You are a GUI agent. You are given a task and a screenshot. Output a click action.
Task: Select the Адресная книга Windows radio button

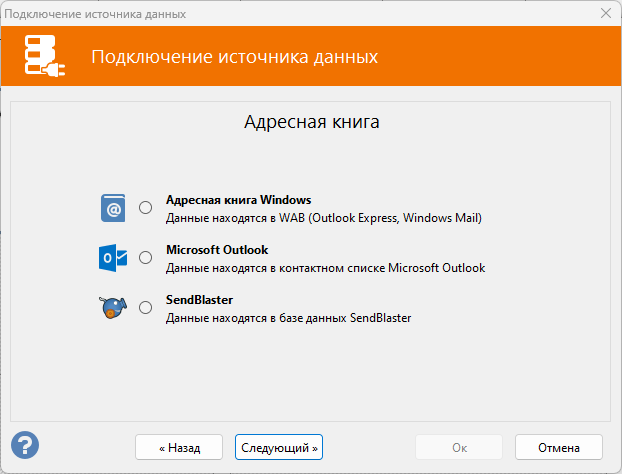[x=146, y=207]
